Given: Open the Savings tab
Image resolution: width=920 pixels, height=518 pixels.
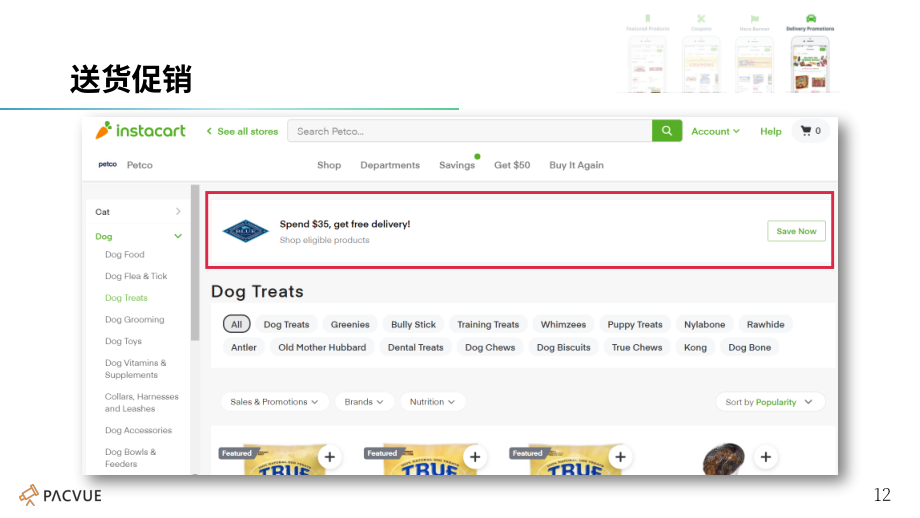Looking at the screenshot, I should click(457, 165).
